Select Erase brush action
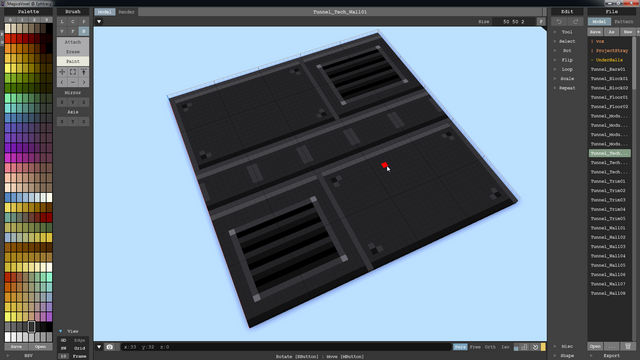The height and width of the screenshot is (360, 640). [73, 52]
